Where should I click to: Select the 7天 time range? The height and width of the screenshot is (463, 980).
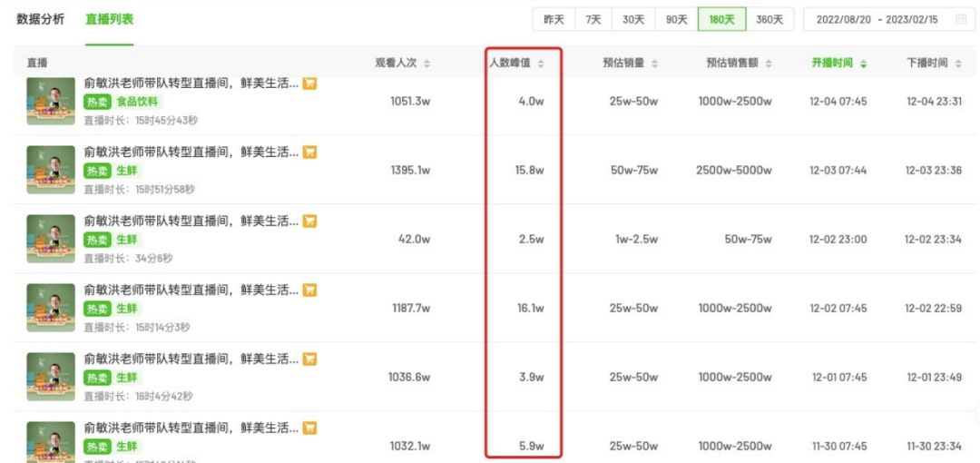(x=593, y=19)
